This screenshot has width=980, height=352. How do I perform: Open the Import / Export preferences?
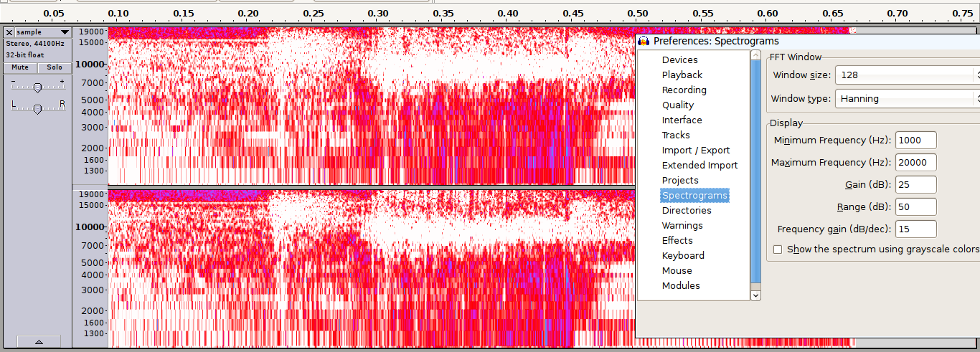pos(695,151)
